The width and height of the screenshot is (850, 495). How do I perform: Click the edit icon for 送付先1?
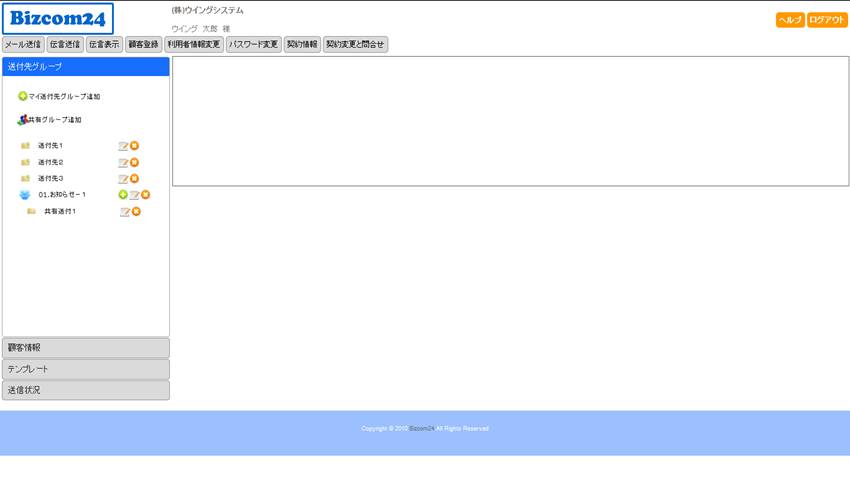(123, 146)
